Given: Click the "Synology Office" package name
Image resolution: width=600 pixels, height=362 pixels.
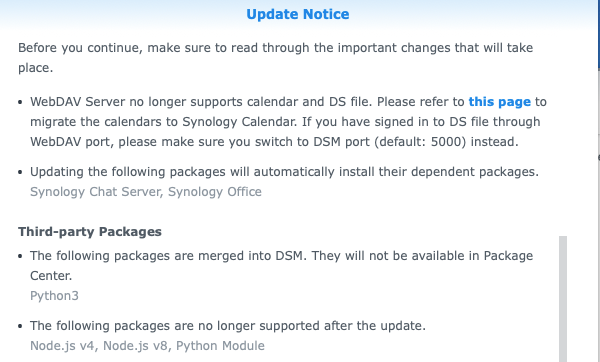Looking at the screenshot, I should (215, 192).
